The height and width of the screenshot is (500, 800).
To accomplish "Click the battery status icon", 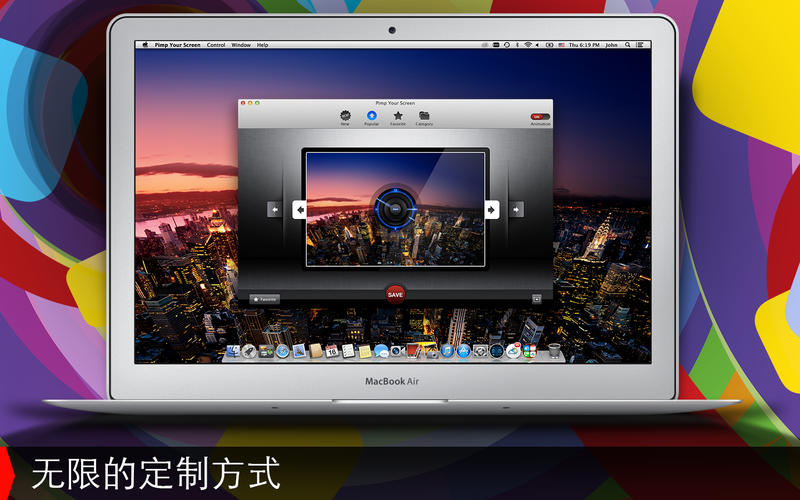I will (549, 45).
